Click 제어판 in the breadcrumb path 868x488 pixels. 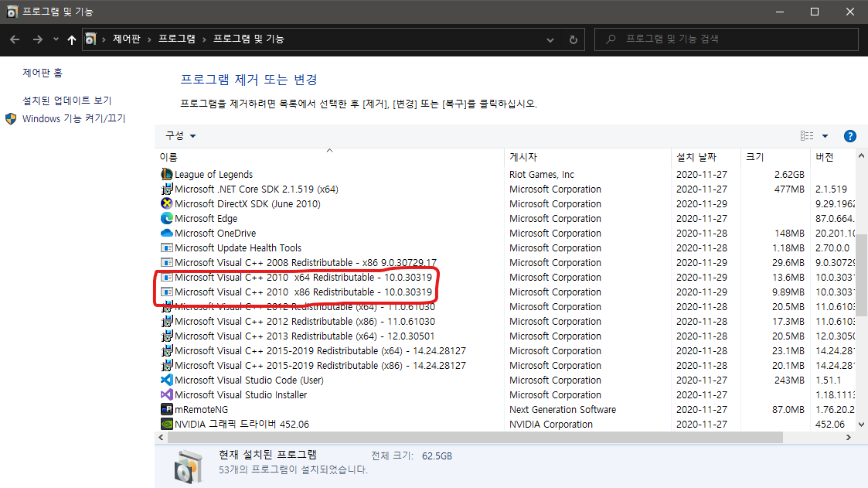tap(127, 39)
